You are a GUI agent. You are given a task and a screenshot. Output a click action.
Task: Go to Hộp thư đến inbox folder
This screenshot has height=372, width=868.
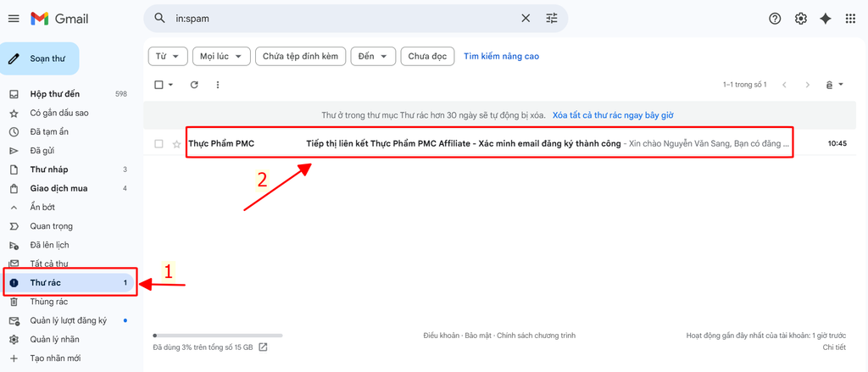coord(54,94)
